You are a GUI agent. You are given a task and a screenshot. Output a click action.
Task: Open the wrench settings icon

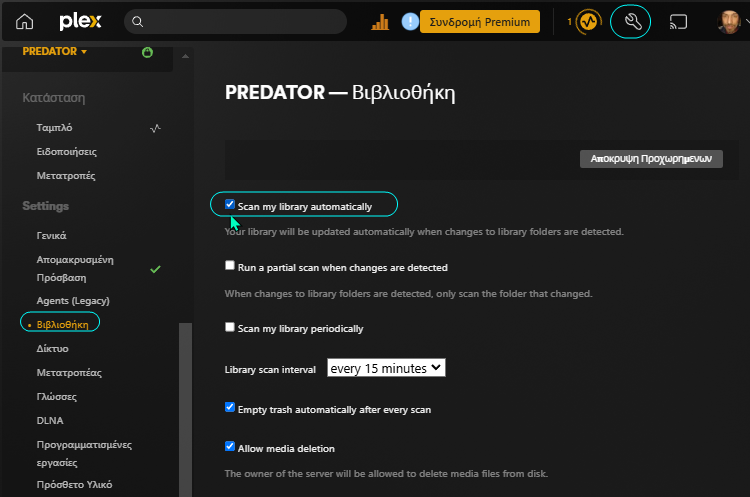click(x=632, y=22)
